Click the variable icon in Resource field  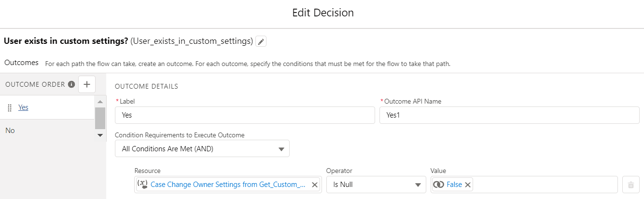tap(142, 184)
